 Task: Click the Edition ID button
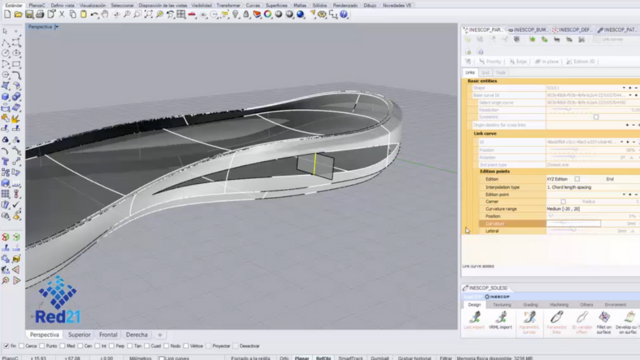[580, 62]
